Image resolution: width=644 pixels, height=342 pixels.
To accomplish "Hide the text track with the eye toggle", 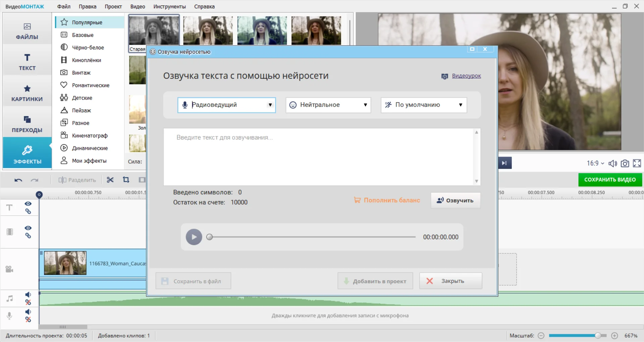I will click(28, 204).
